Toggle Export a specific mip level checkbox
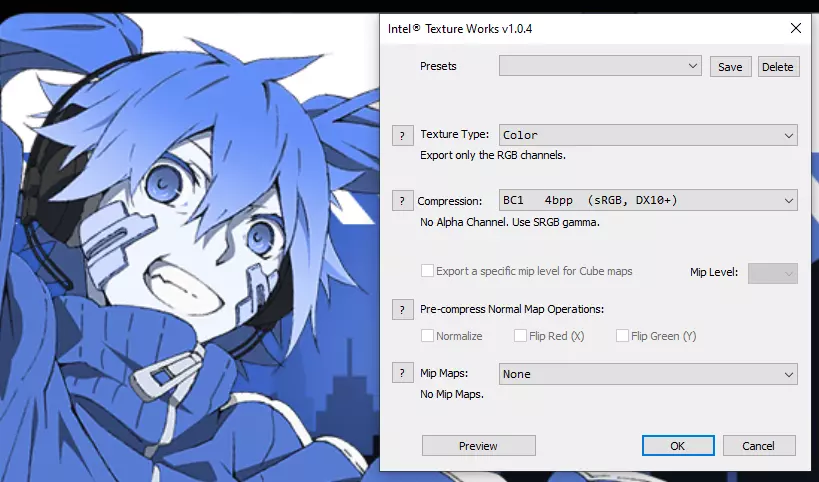 coord(427,271)
